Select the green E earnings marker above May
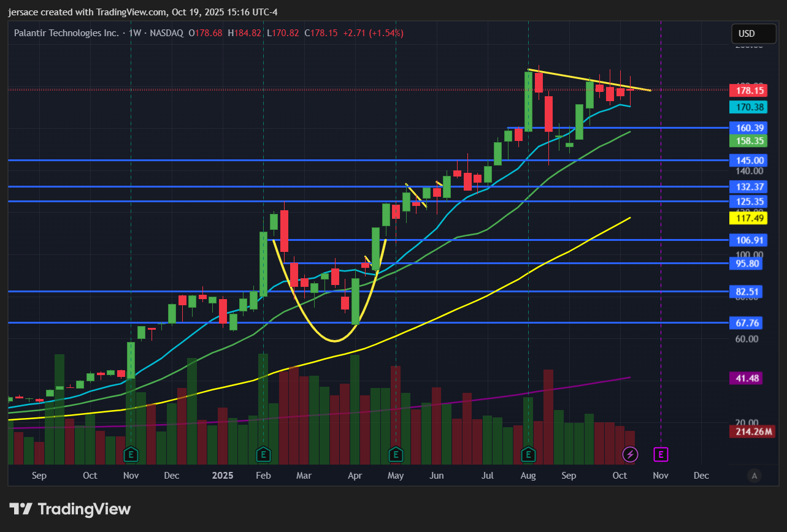 (396, 455)
